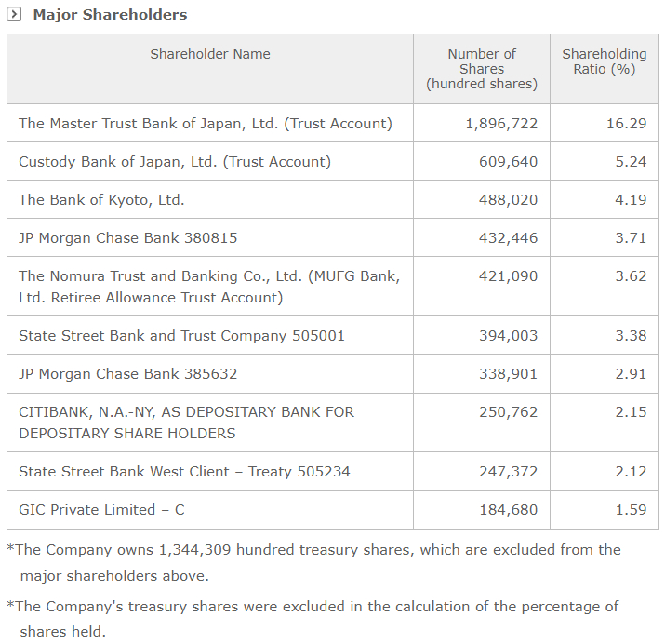Image resolution: width=665 pixels, height=644 pixels.
Task: Click JP Morgan Chase Bank 380815 cell
Action: 127,237
